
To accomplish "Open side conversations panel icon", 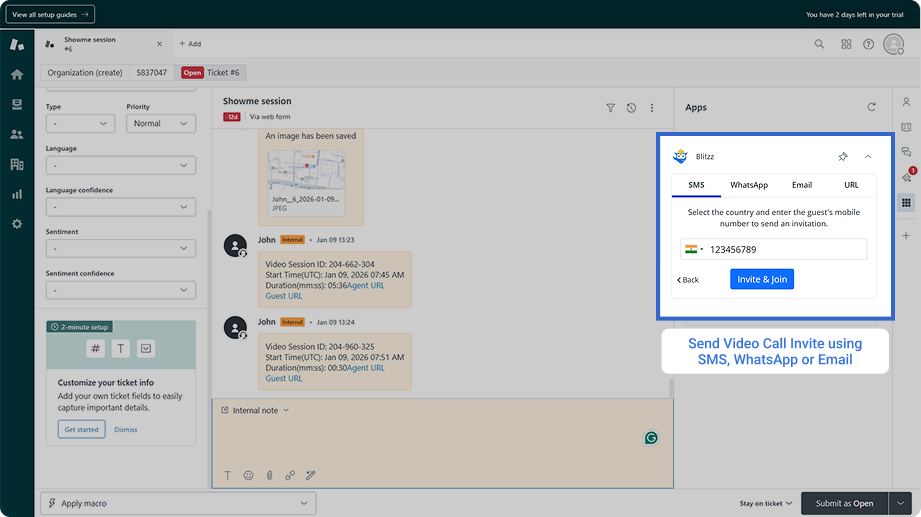I will (x=906, y=152).
